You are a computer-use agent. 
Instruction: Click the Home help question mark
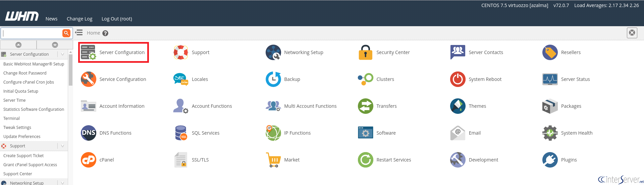(105, 33)
